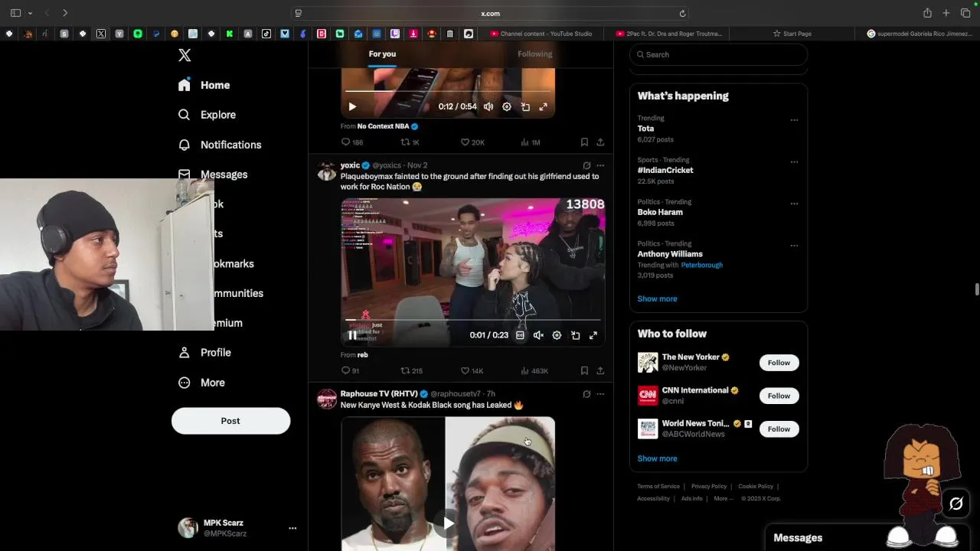Toggle picture-in-picture on NBA video

coord(525,107)
